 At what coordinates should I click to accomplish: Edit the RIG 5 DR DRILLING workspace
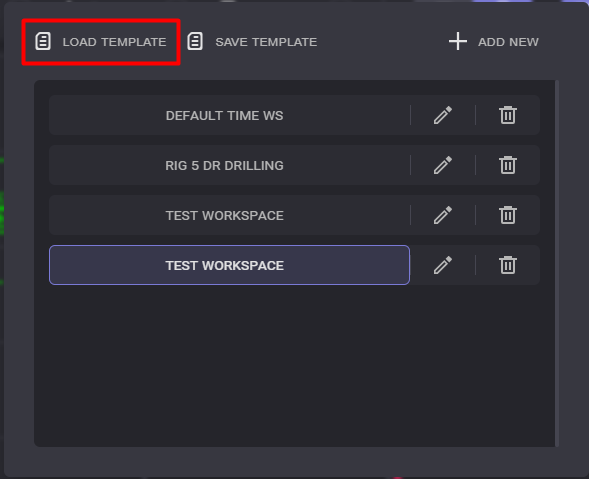point(443,165)
